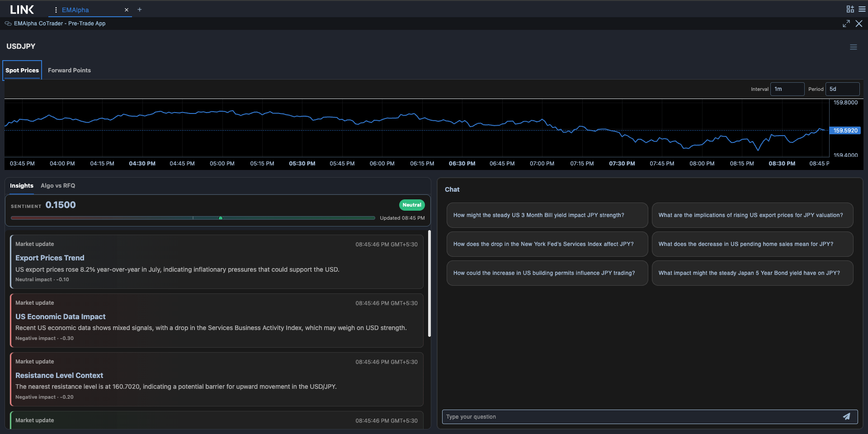Image resolution: width=868 pixels, height=434 pixels.
Task: Click the 159.5920 current price label
Action: (x=845, y=130)
